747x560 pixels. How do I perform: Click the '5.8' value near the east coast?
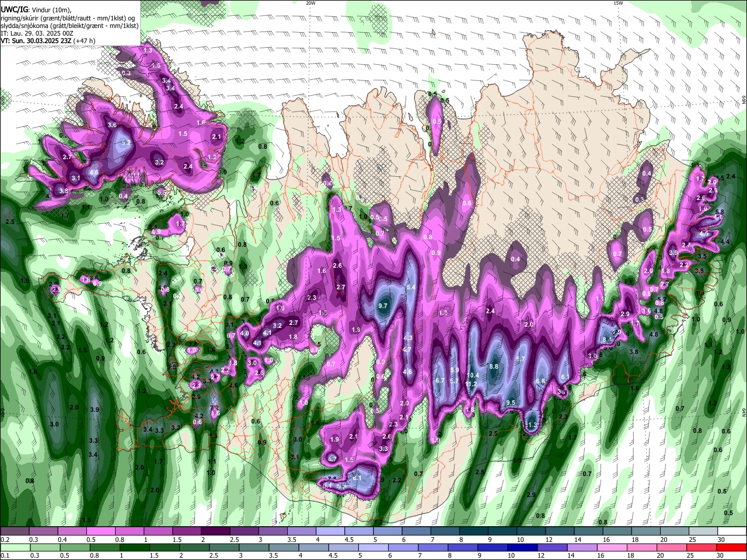720,212
